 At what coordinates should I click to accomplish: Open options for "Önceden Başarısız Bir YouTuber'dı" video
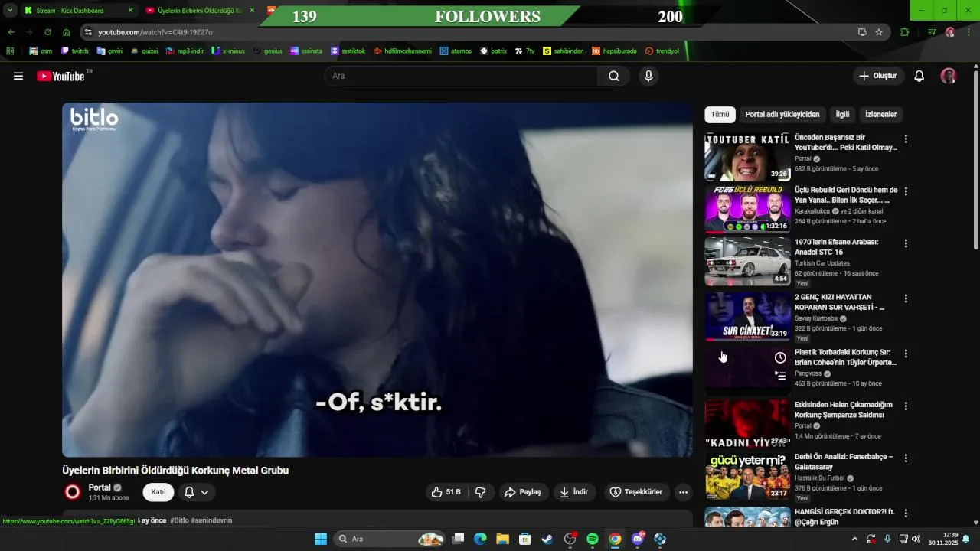tap(906, 139)
